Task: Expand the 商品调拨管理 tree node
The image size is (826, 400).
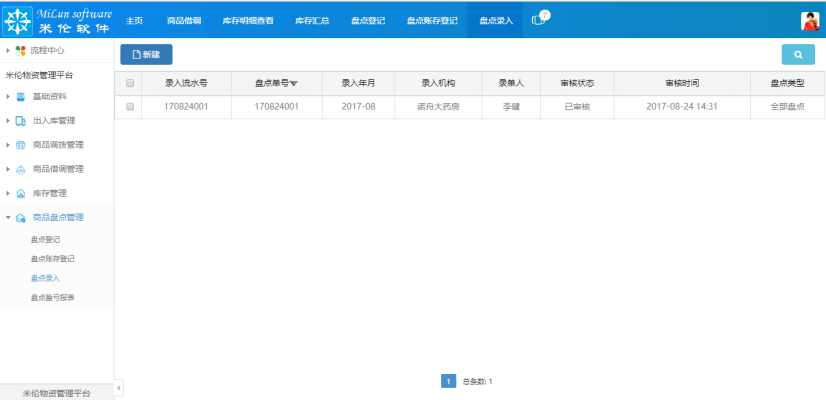Action: pos(9,145)
